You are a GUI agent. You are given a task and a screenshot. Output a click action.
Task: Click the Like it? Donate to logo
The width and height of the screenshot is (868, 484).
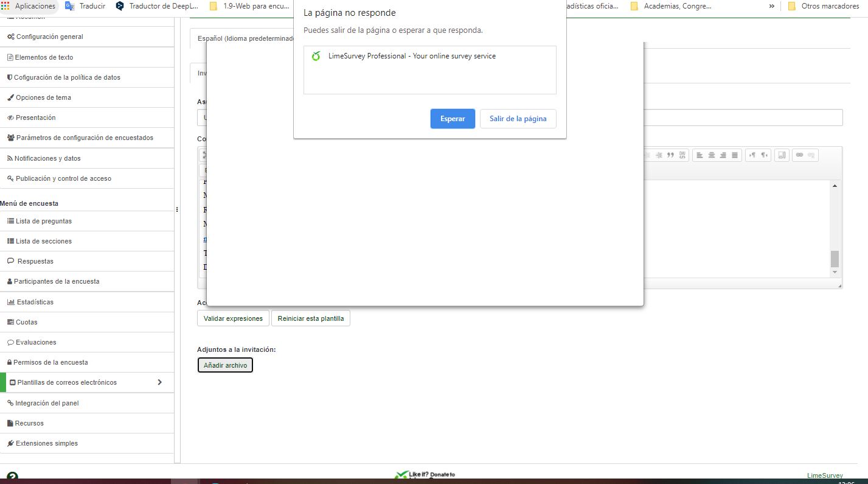tap(425, 475)
